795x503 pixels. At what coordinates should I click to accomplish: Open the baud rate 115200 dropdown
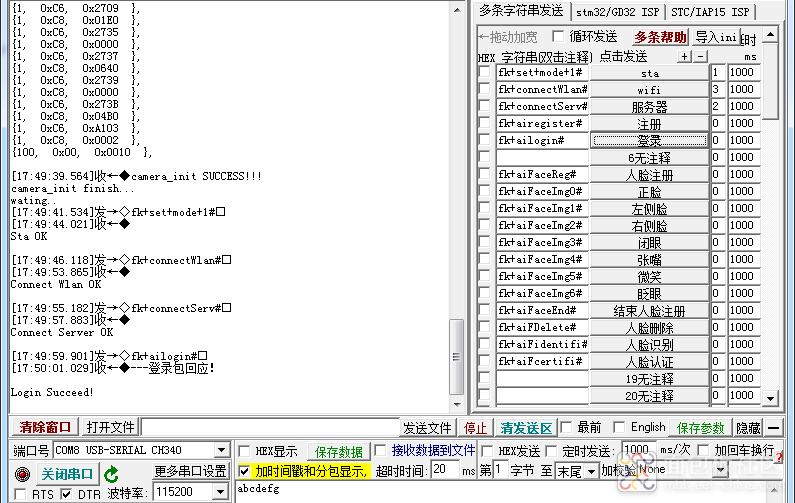(220, 491)
